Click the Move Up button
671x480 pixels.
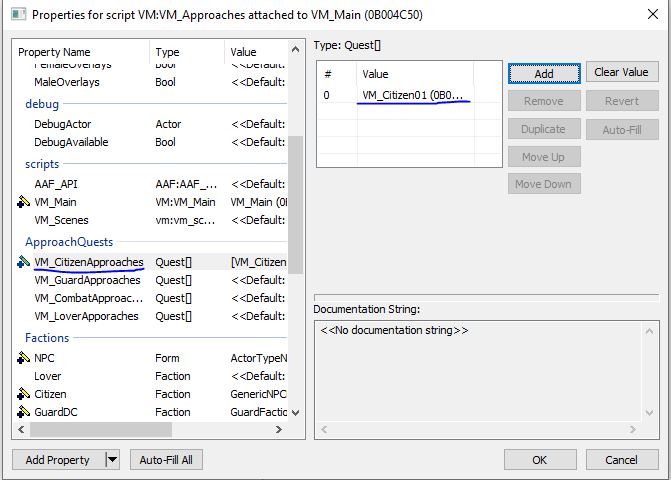544,157
